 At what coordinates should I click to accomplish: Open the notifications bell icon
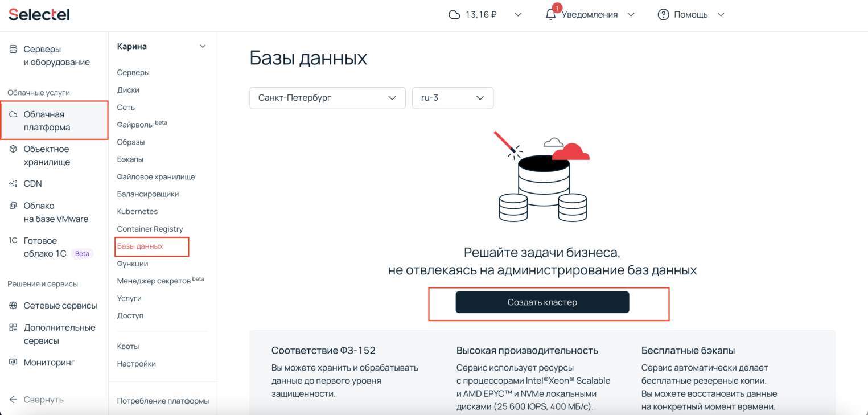[x=550, y=15]
